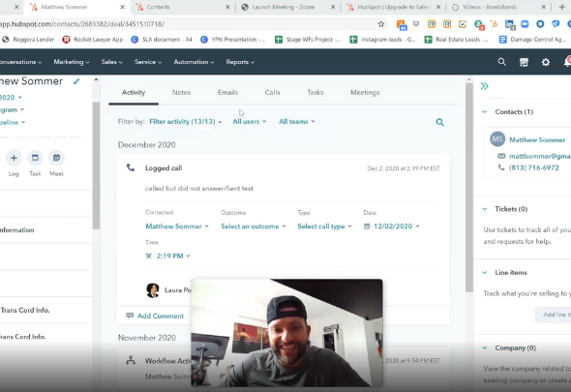
Task: Click the activity timeline vertical scrollbar
Action: pyautogui.click(x=469, y=187)
